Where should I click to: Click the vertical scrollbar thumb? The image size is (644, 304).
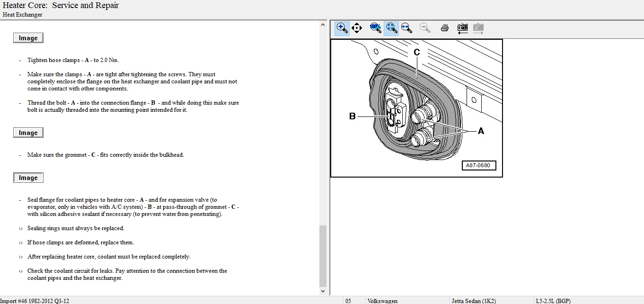323,256
